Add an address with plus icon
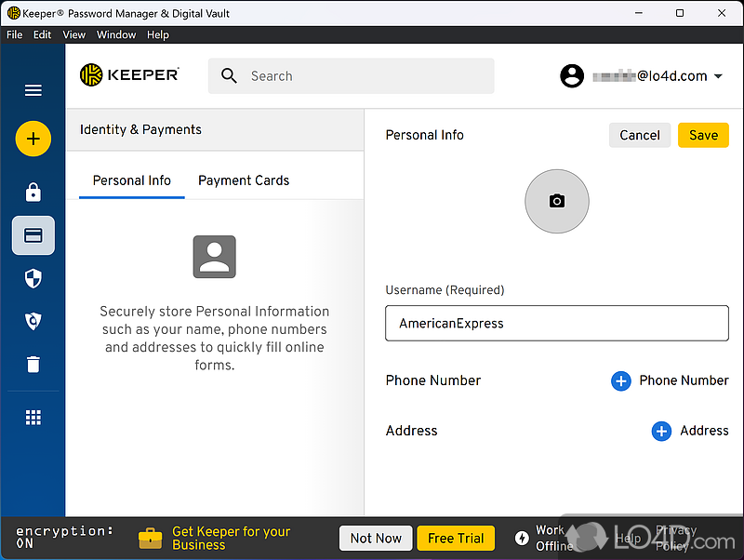Screen dimensions: 744x560 [661, 431]
